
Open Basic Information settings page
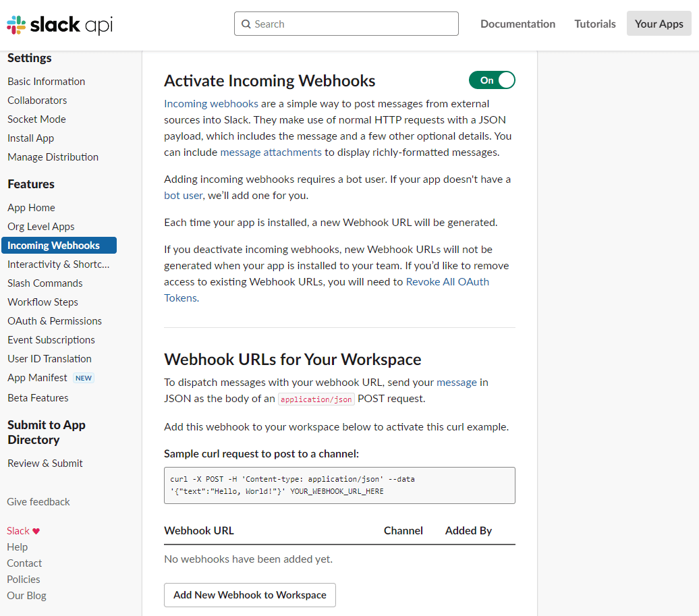pos(46,82)
